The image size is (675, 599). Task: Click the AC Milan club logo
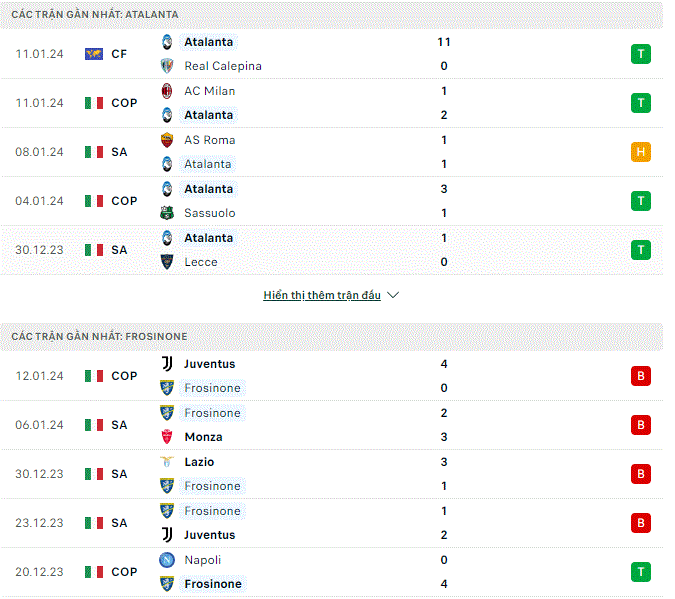point(167,91)
